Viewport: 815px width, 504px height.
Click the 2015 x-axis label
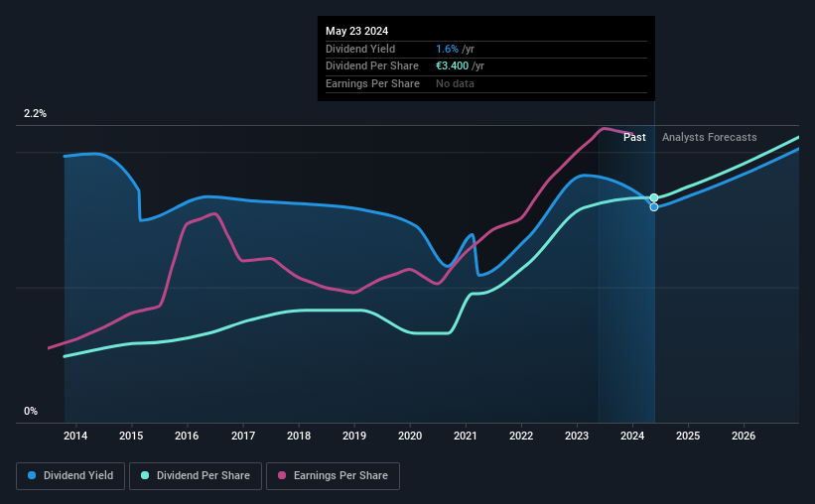pos(131,436)
